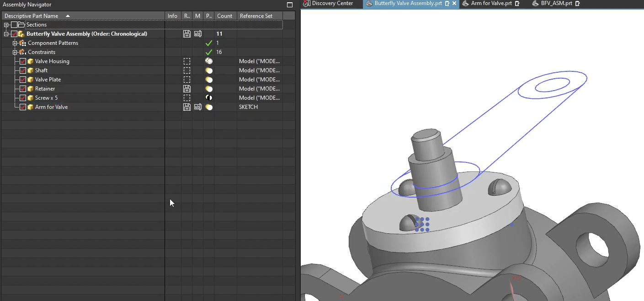Click the Component Patterns icon
The width and height of the screenshot is (644, 301).
click(22, 43)
